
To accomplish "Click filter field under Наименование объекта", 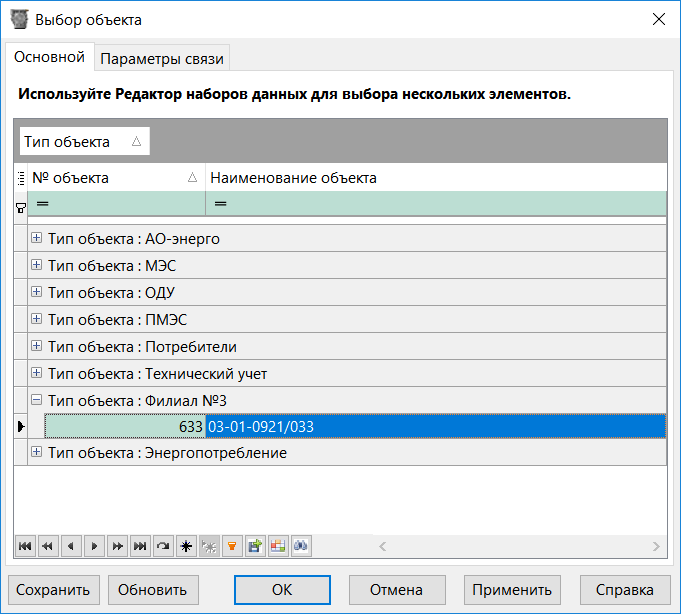I will (435, 204).
